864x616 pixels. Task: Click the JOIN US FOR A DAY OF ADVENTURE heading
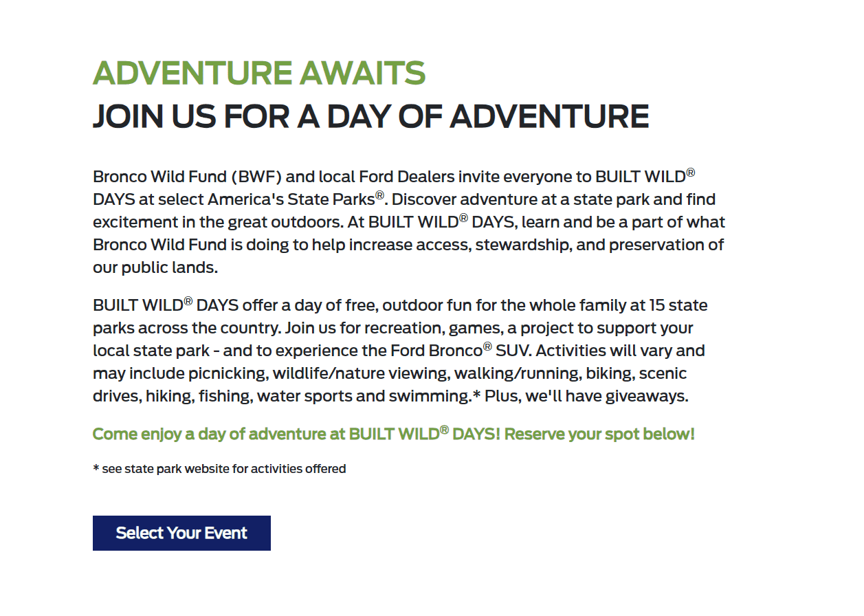click(x=371, y=116)
